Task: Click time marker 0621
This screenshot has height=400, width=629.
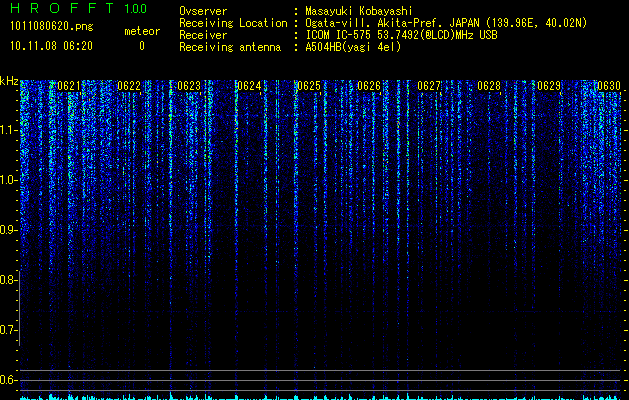Action: 69,86
